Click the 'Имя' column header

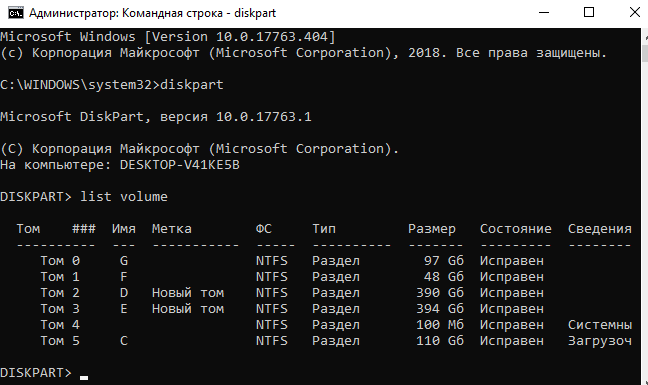point(124,229)
